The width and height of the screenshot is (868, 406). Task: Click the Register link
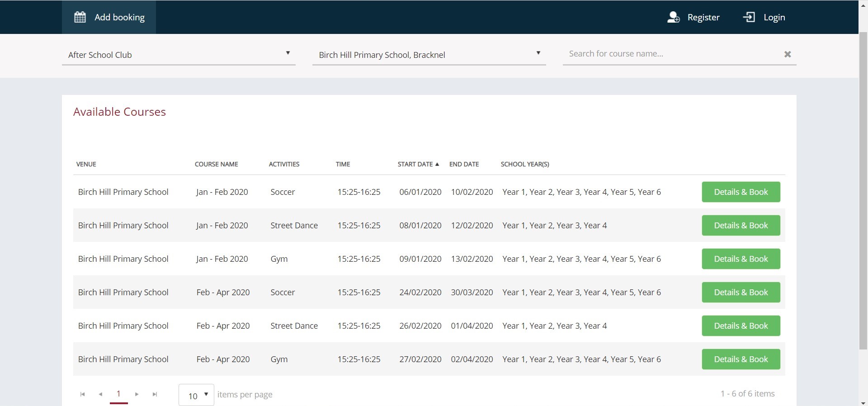(703, 17)
